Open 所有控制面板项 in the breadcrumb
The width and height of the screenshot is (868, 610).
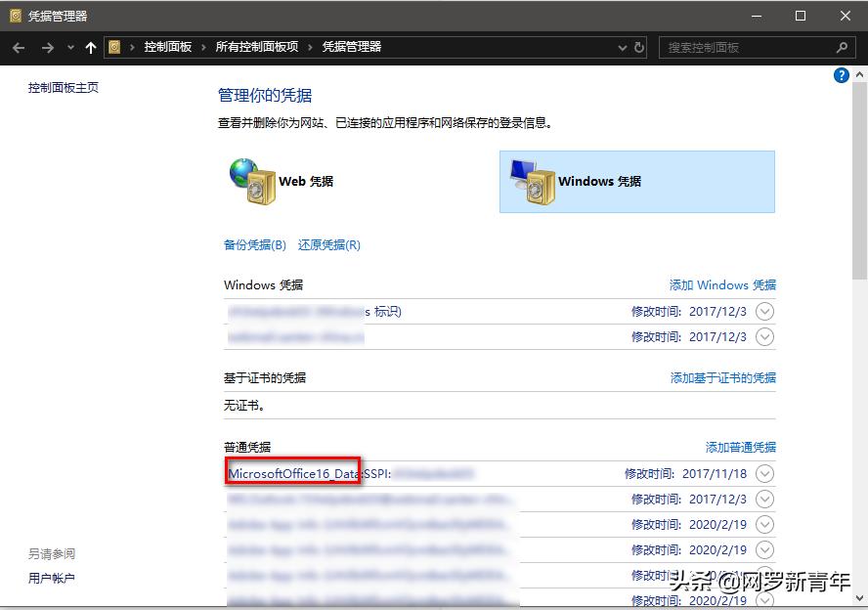(x=255, y=46)
